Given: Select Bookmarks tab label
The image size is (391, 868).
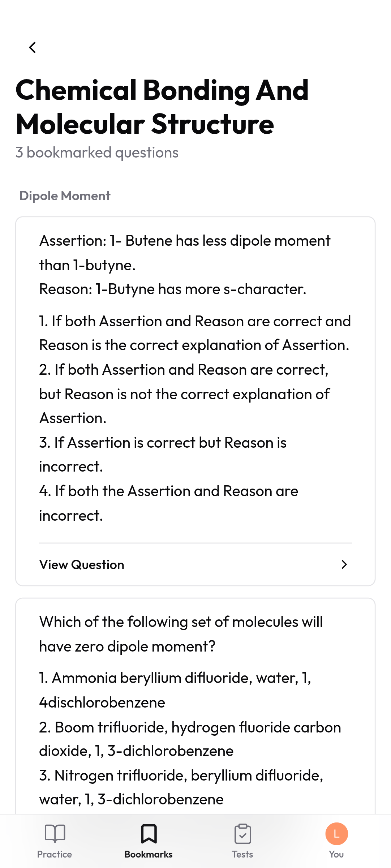Looking at the screenshot, I should [149, 854].
